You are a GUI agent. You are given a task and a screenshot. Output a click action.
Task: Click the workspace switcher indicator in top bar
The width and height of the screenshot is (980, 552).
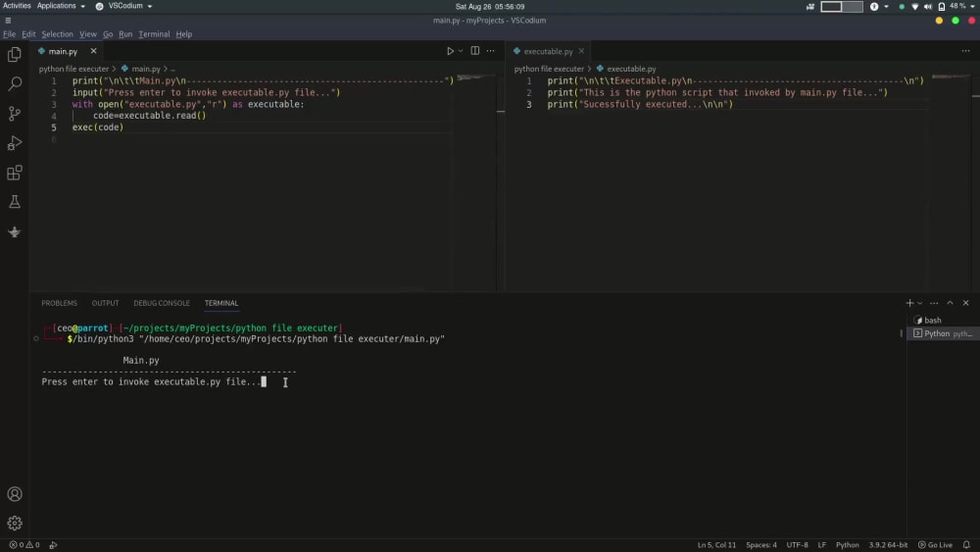tap(841, 6)
